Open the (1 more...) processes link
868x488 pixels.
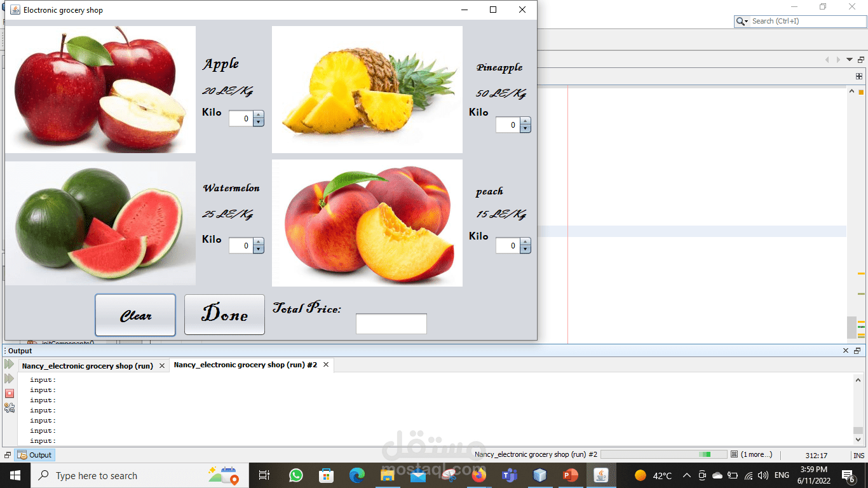pos(757,454)
